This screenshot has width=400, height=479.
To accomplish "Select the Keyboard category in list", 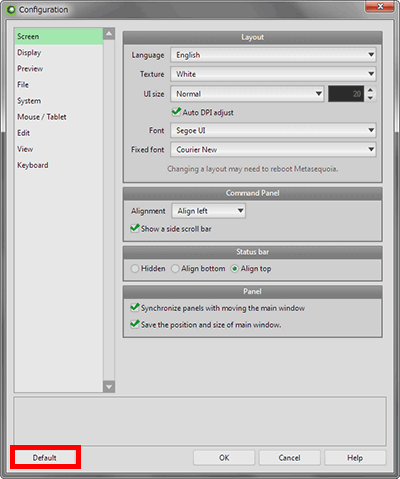I will pyautogui.click(x=33, y=165).
